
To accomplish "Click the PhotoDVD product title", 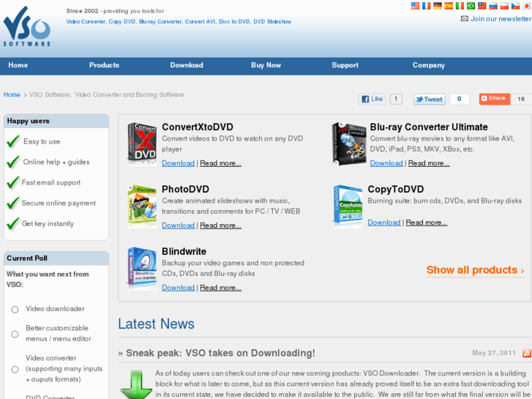I will [186, 189].
